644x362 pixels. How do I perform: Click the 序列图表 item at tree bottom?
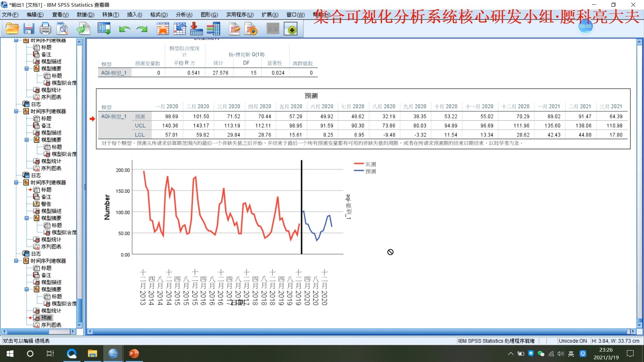[51, 325]
